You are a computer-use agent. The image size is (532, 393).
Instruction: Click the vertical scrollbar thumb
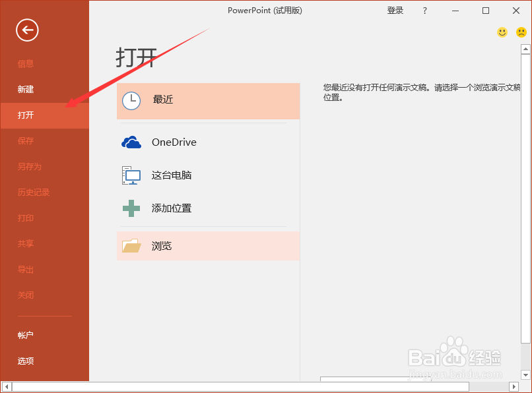coord(525,198)
